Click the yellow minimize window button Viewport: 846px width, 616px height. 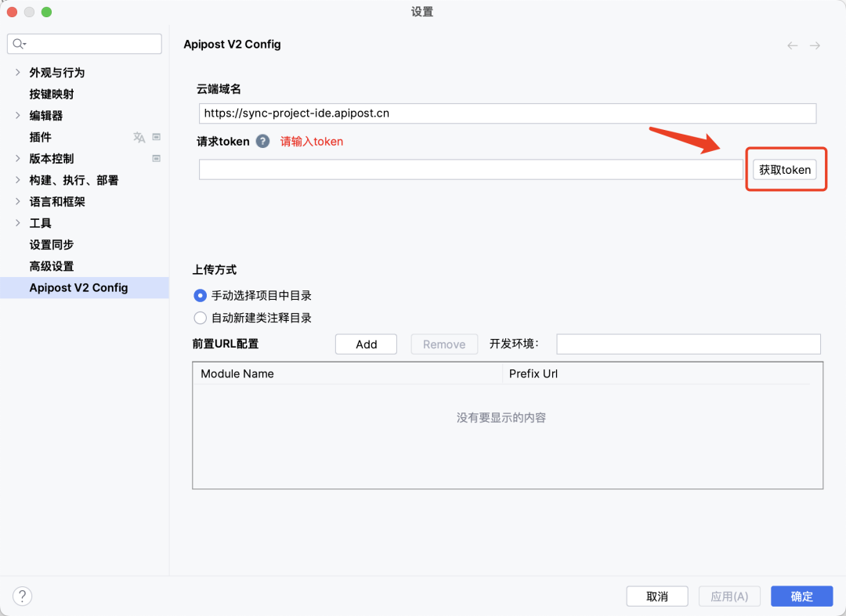coord(29,12)
